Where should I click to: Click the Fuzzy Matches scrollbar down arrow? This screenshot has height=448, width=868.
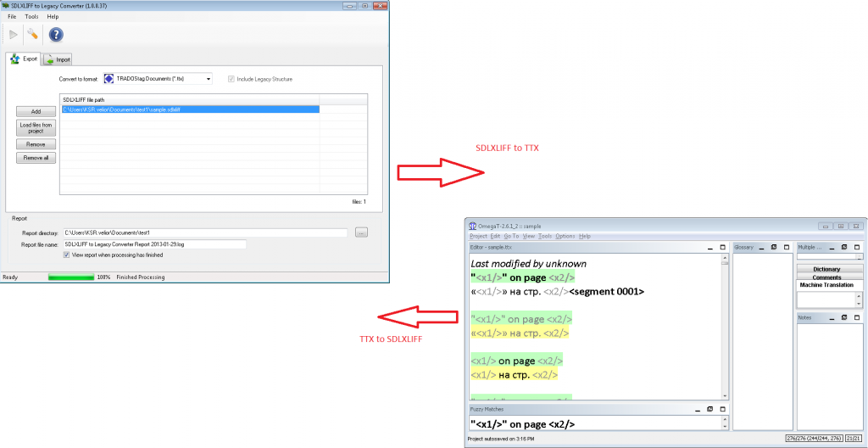click(725, 427)
